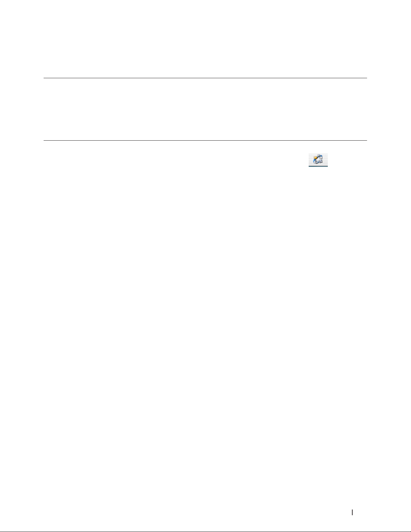Click the network connection toolbar icon
Screen dimensions: 411x532
pos(318,160)
